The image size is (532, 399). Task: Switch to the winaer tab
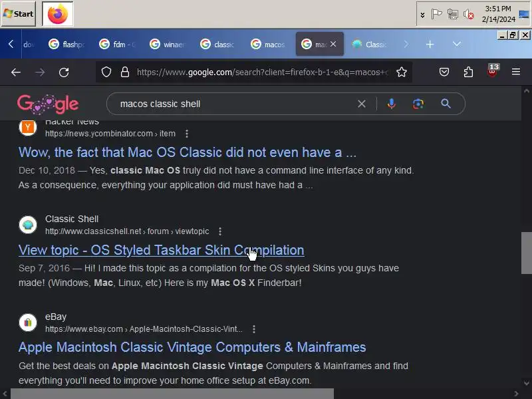tap(168, 44)
